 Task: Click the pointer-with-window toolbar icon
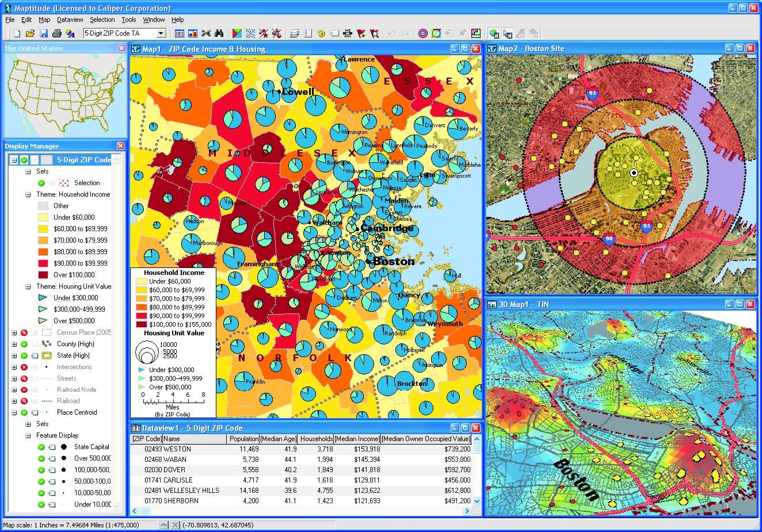pos(507,33)
